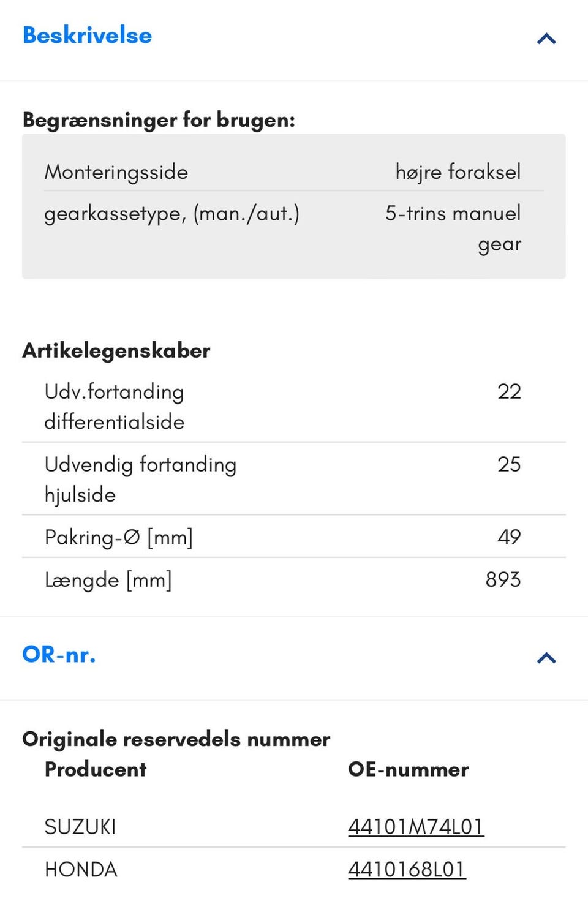This screenshot has height=904, width=588.
Task: Select the 'Udvendig fortanding hjulside' property
Action: (x=140, y=479)
